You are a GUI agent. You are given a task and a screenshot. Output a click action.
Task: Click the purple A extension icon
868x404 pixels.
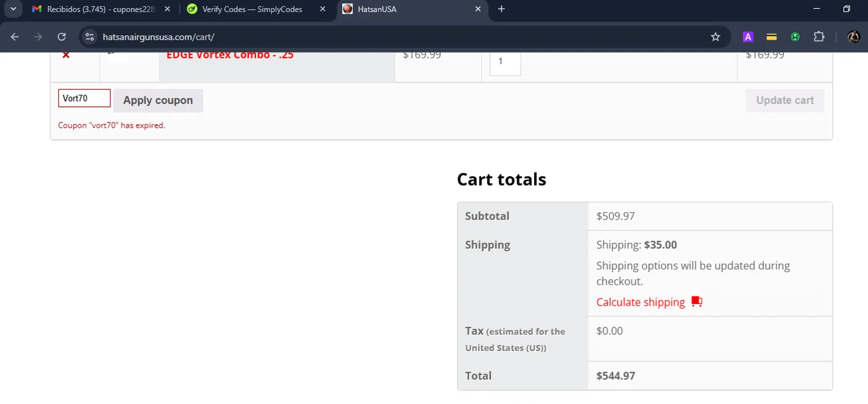coord(748,37)
